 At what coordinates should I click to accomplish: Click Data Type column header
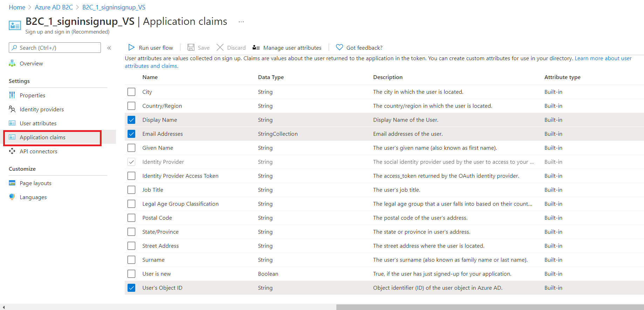pyautogui.click(x=271, y=77)
